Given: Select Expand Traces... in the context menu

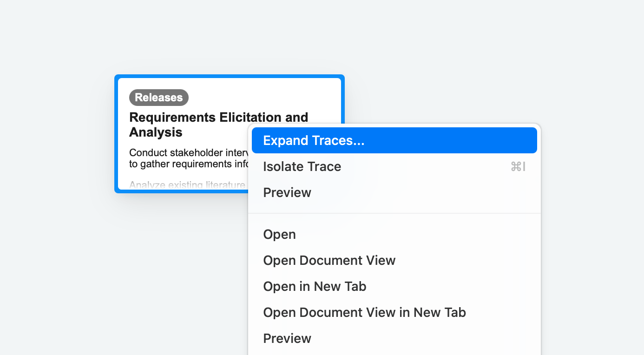Looking at the screenshot, I should tap(314, 140).
